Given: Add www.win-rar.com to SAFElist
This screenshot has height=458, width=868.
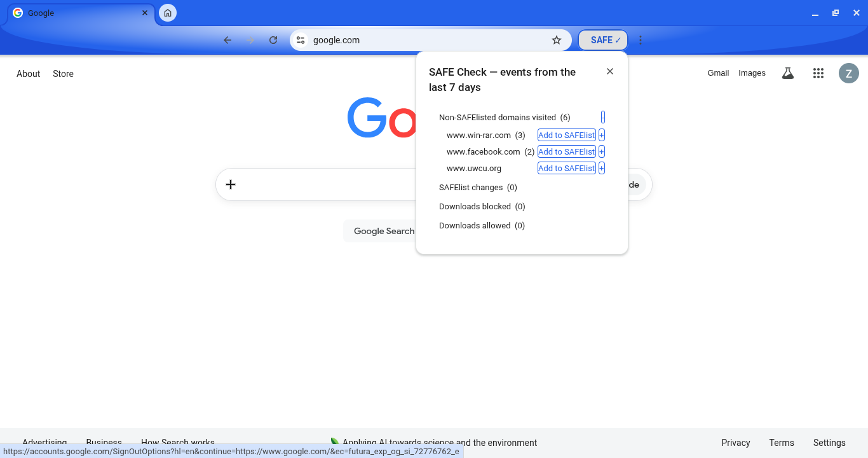Looking at the screenshot, I should pyautogui.click(x=567, y=135).
